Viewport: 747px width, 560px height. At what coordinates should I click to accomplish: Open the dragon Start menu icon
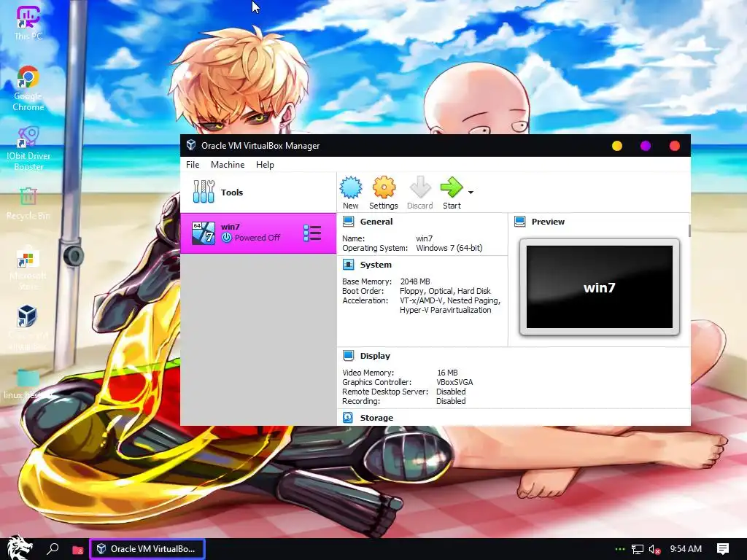coord(18,548)
